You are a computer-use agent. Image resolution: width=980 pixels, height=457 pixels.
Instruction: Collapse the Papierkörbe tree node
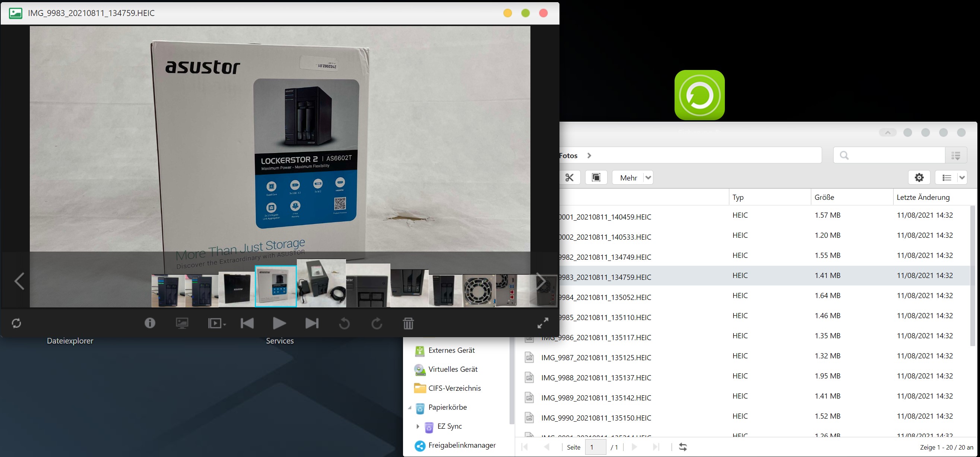point(410,408)
